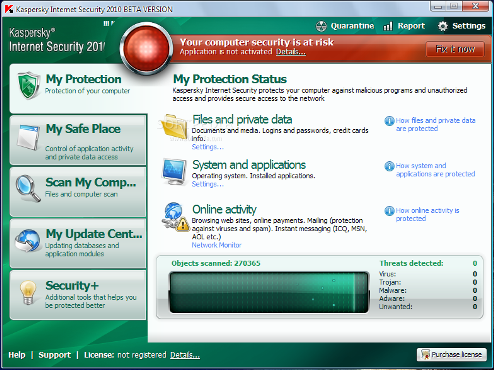Open the Network Monitor link
Viewport: 494px width, 370px height.
click(216, 245)
